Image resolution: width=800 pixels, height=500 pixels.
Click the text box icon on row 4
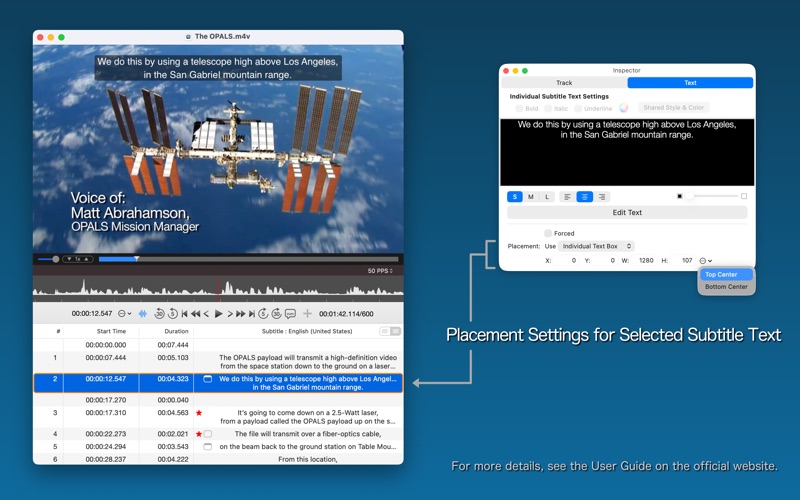208,434
